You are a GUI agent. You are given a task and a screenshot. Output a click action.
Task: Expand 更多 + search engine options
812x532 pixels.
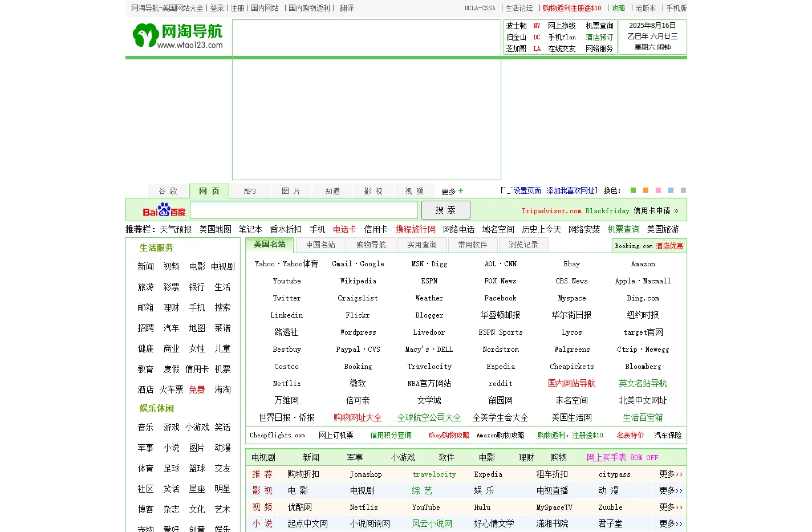(453, 191)
